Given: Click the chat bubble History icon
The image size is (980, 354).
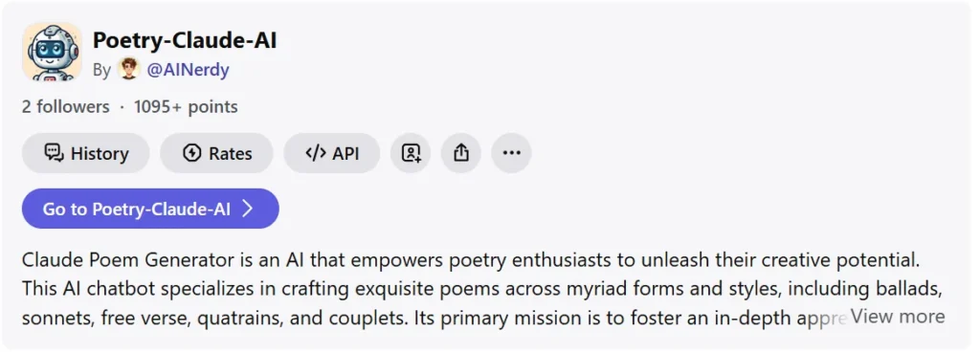Looking at the screenshot, I should (54, 153).
